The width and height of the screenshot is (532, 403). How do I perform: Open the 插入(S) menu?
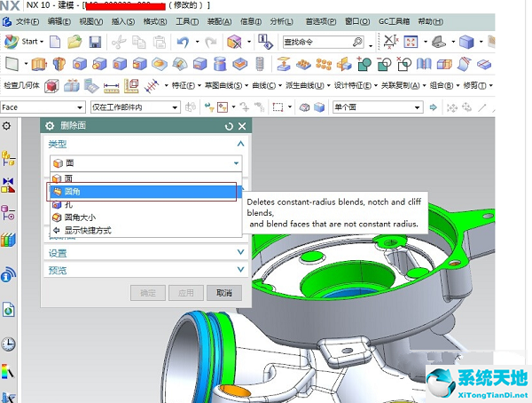[123, 21]
